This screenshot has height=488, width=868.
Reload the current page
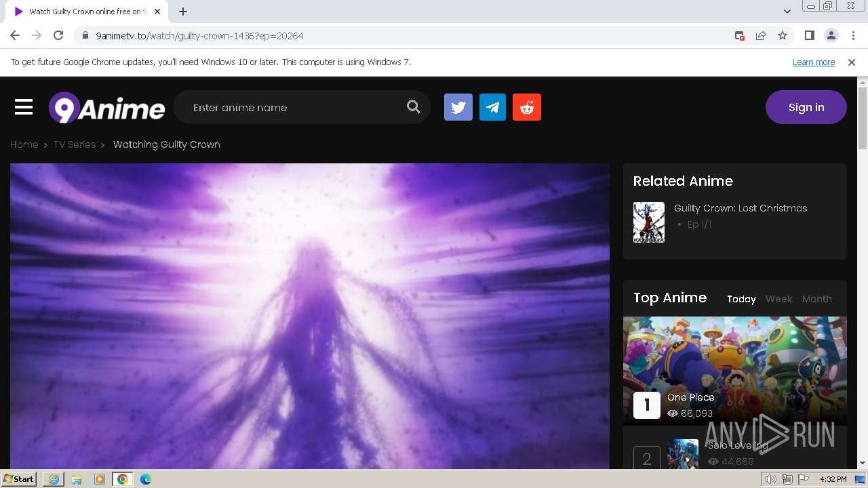tap(58, 35)
